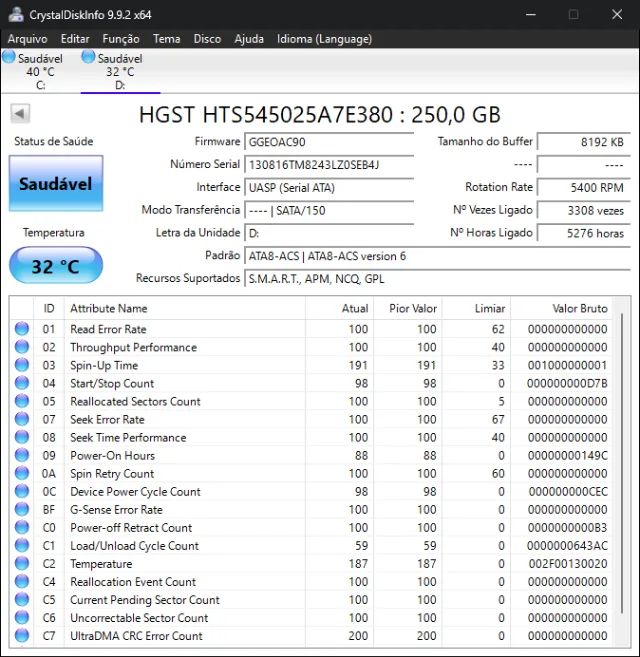This screenshot has width=640, height=657.
Task: Click the status orb for Temperature attribute
Action: tap(22, 563)
